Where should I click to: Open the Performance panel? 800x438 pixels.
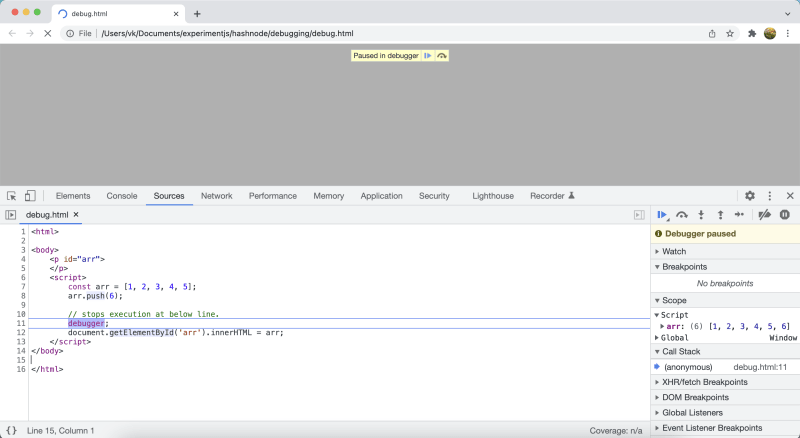[273, 196]
